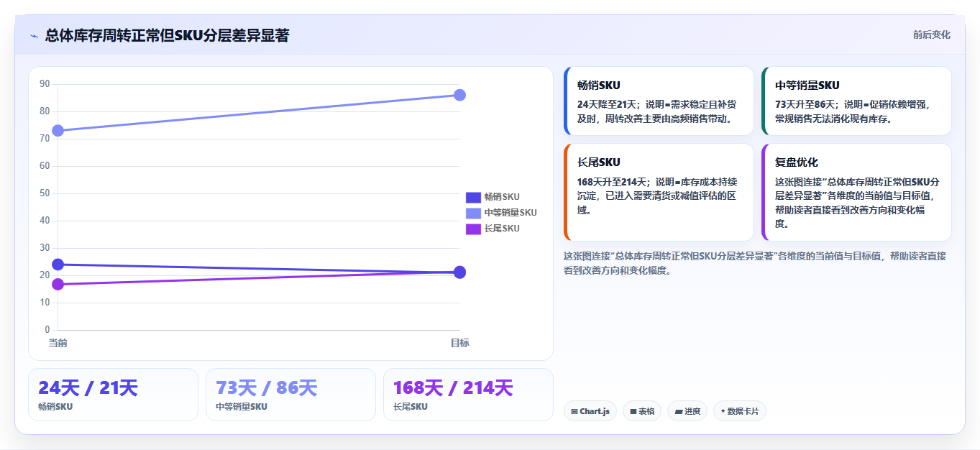
Task: Click the 73天 / 86天 stat value
Action: click(266, 388)
